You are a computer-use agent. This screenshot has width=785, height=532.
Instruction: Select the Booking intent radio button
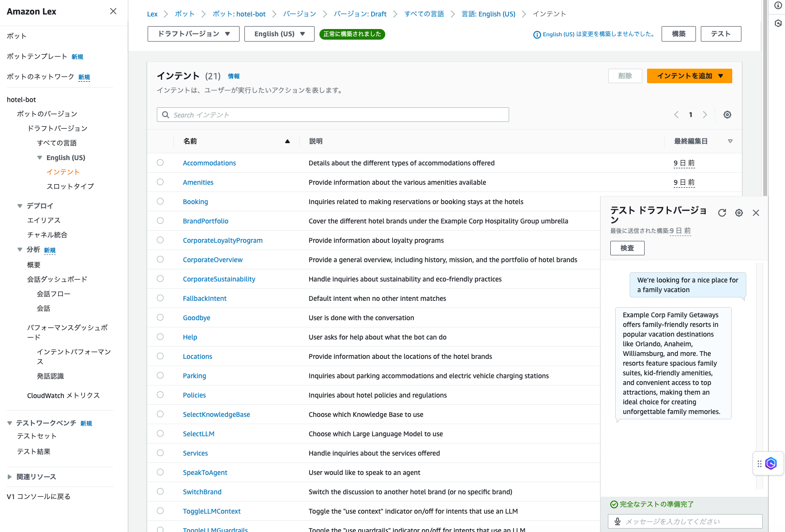(160, 201)
